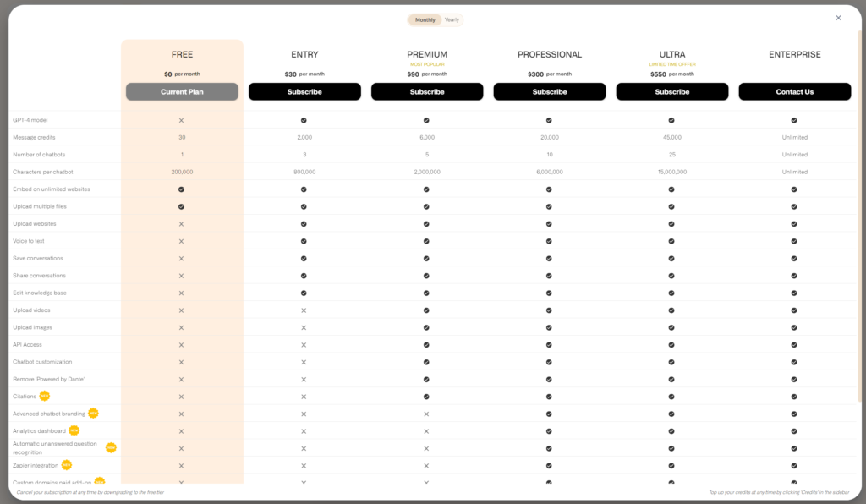Click Professional plan Analytics dashboard checkmark

point(549,431)
